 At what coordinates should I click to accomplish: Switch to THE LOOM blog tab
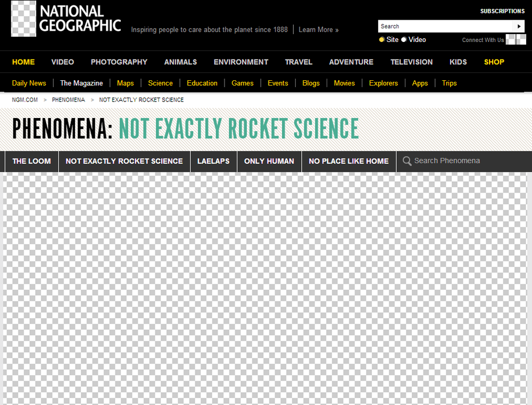[x=31, y=162]
